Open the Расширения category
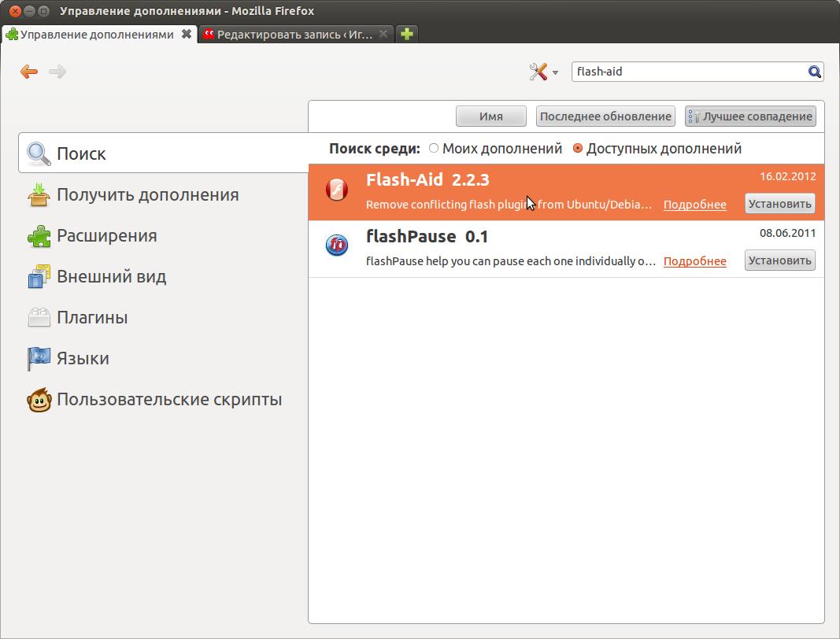The width and height of the screenshot is (840, 639). point(164,235)
